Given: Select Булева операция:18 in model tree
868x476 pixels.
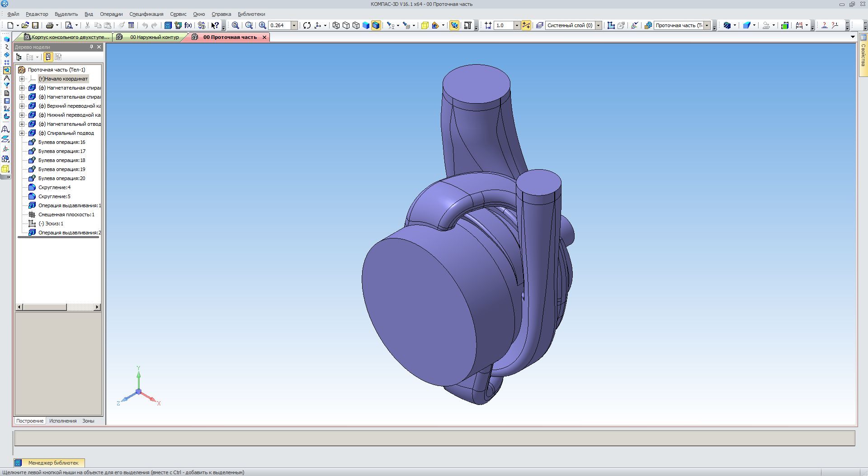Looking at the screenshot, I should pyautogui.click(x=61, y=160).
